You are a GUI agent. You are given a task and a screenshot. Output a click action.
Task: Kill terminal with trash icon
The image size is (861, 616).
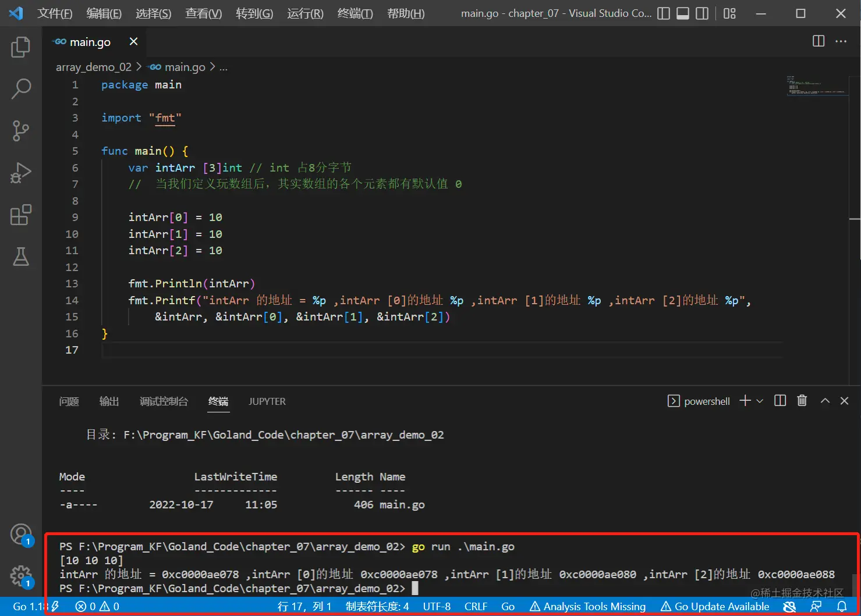pyautogui.click(x=802, y=400)
